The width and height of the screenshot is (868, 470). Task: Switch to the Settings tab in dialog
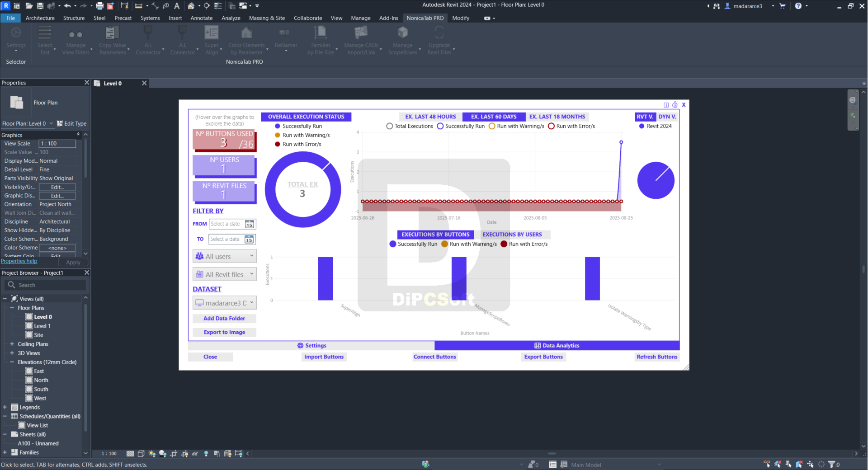tap(311, 346)
